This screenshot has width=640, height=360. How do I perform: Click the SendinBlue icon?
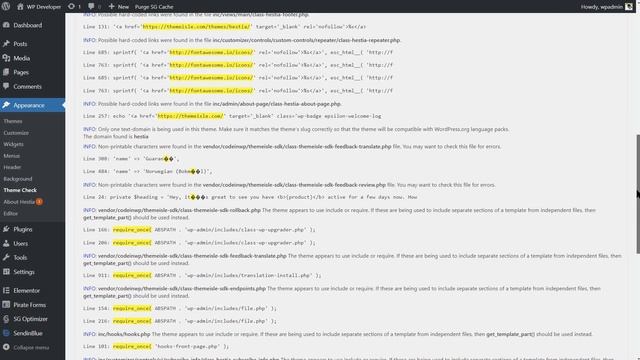(x=6, y=333)
